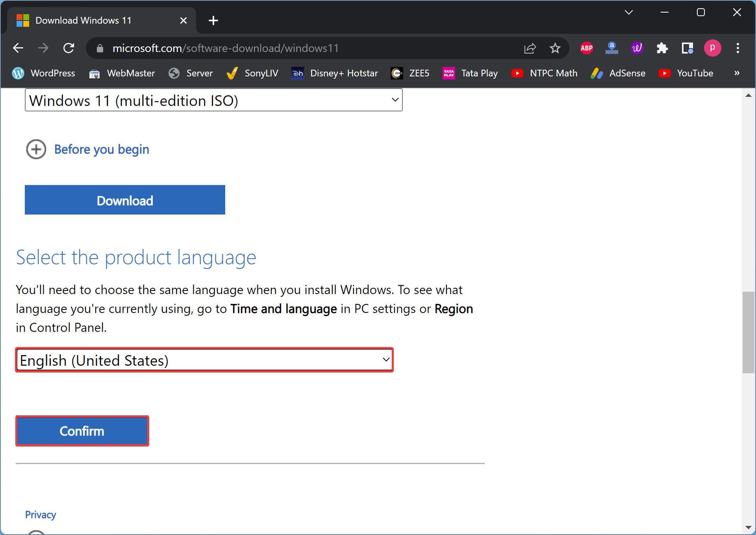Open the Windows 11 multi-edition ISO dropdown
This screenshot has height=535, width=756.
pyautogui.click(x=213, y=100)
